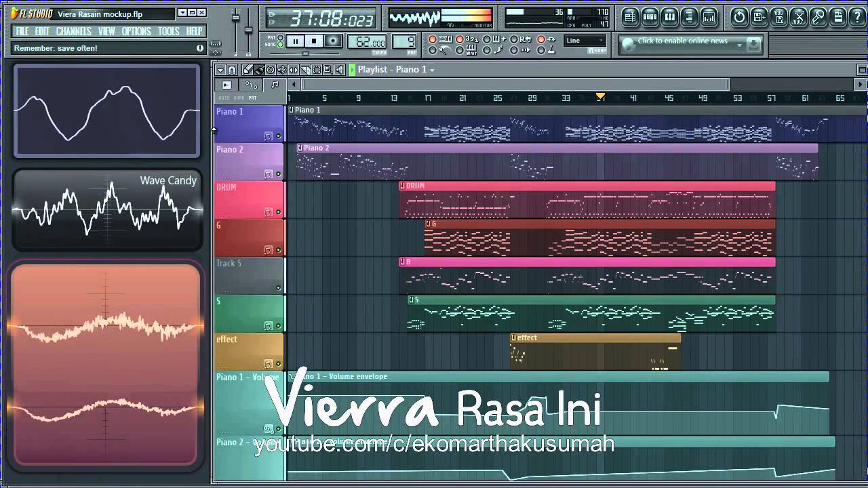Open the global snap Line dropdown
Viewport: 868px width, 488px height.
585,41
